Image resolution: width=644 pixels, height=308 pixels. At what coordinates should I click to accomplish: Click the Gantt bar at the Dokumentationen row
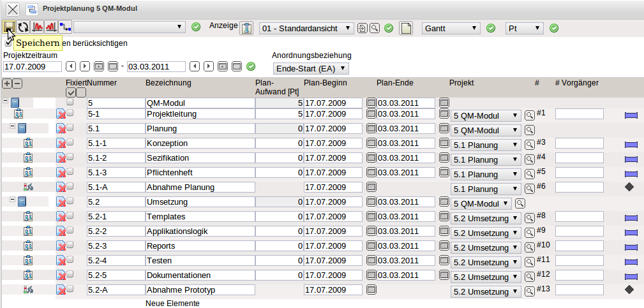pos(631,277)
